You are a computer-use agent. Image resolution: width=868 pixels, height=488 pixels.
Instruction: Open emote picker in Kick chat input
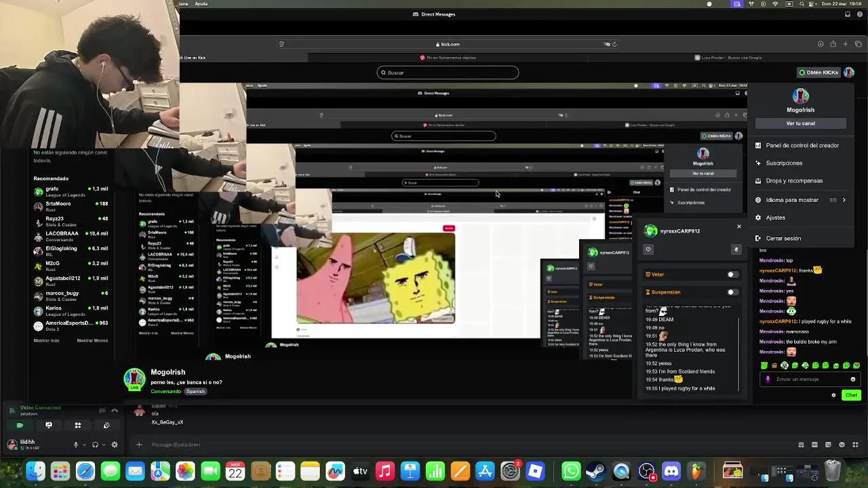853,380
